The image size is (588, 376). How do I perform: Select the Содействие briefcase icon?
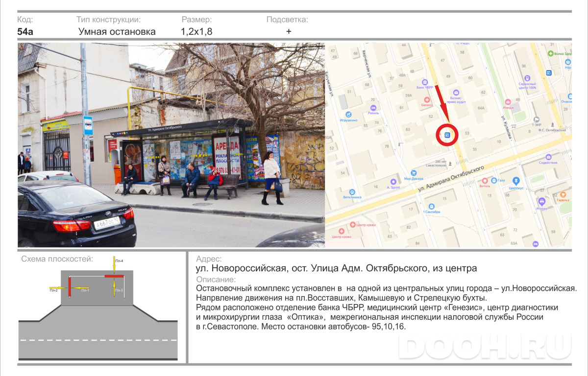click(x=548, y=157)
